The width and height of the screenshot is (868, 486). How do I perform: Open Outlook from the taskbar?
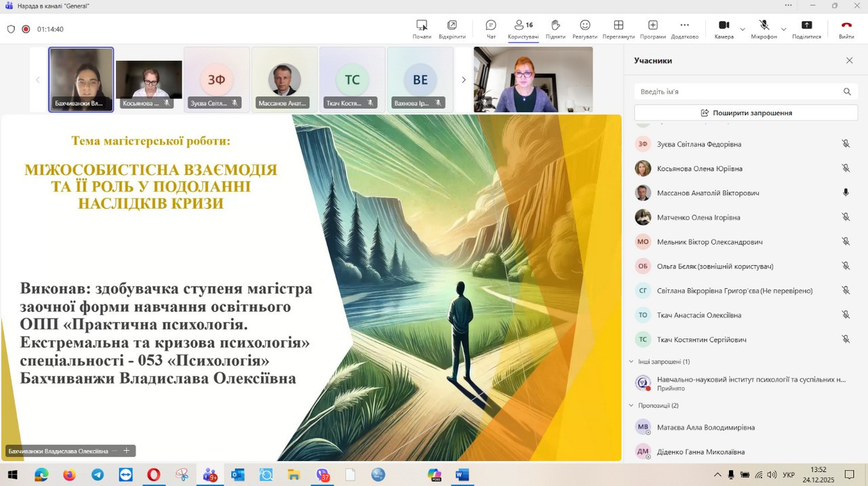pos(237,474)
